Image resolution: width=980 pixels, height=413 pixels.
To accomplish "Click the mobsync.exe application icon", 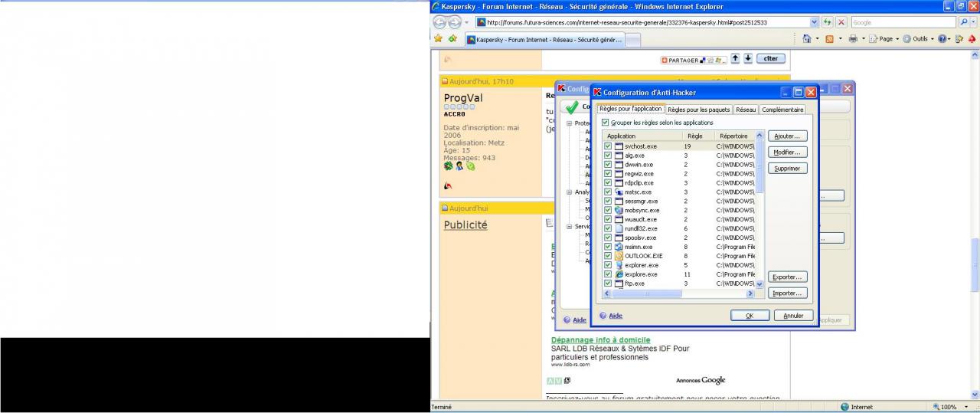I will [x=619, y=210].
